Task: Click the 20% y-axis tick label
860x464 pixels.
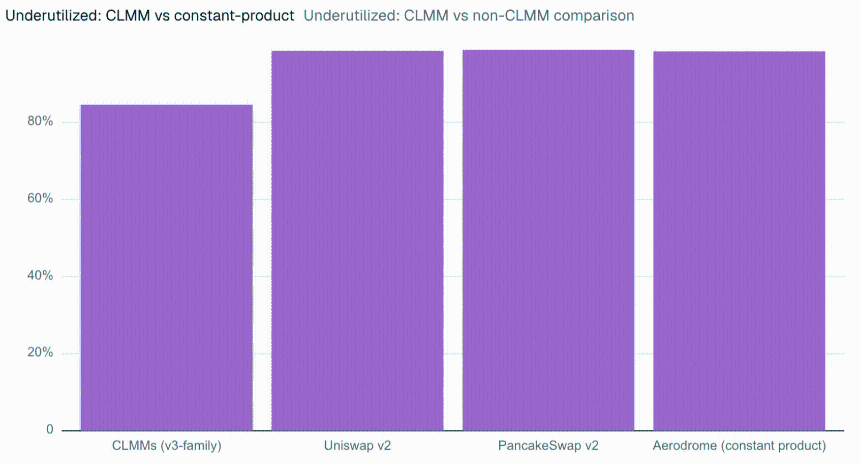Action: click(40, 353)
